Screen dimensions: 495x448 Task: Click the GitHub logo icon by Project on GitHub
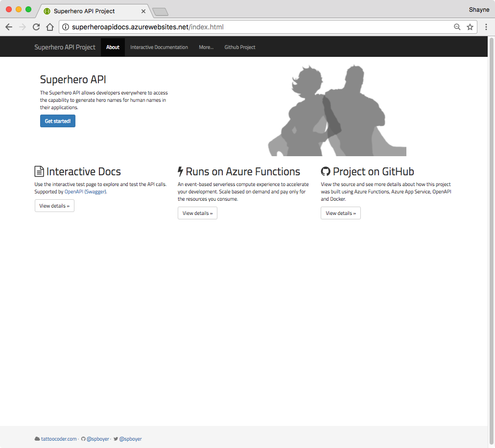pos(326,171)
